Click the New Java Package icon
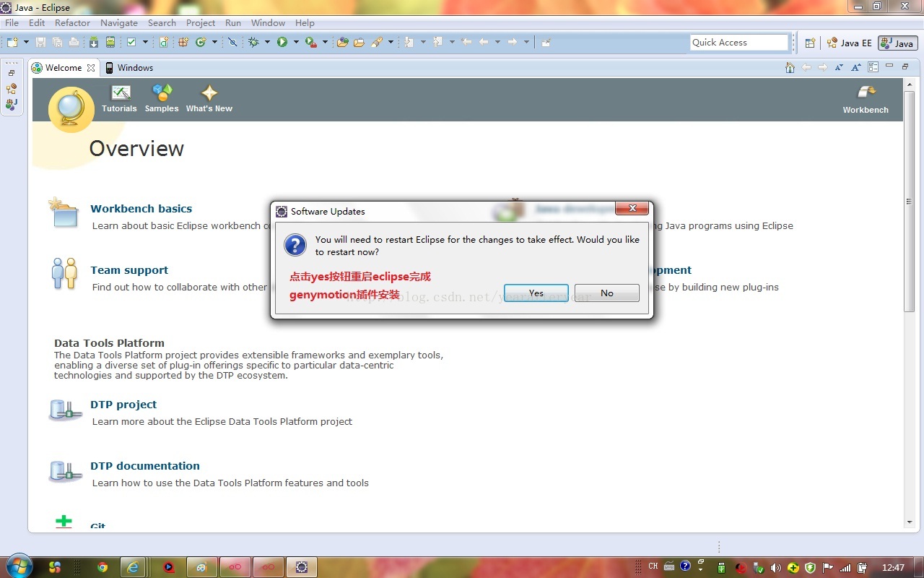This screenshot has width=924, height=578. (183, 43)
